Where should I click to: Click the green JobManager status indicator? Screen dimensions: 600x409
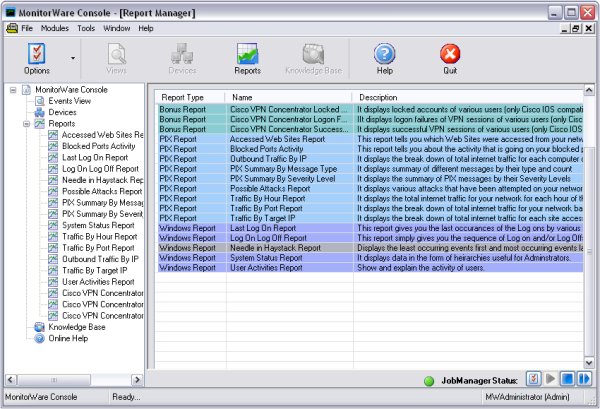(429, 381)
